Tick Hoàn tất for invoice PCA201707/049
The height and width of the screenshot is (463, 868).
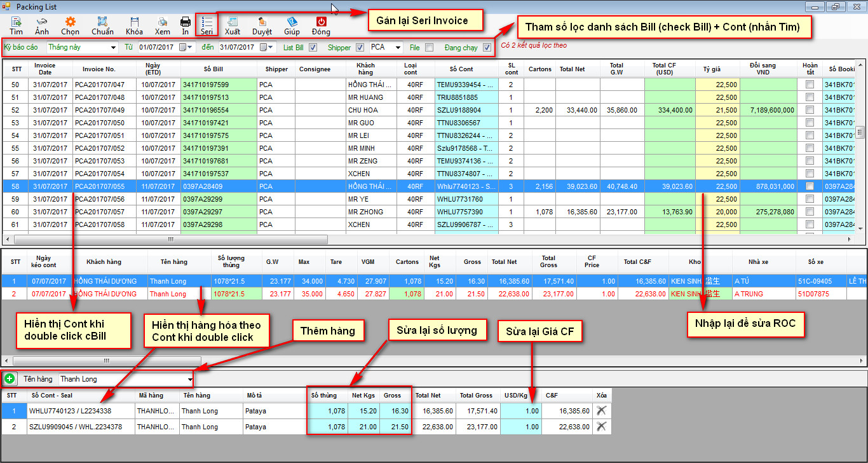tap(810, 110)
